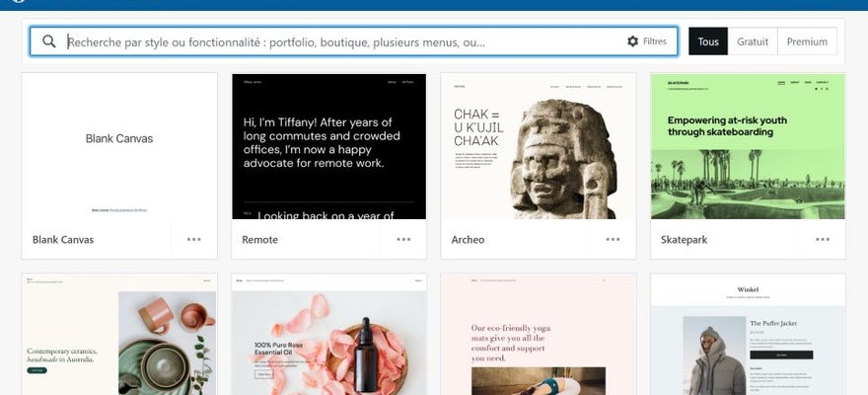Open Skatepark theme options ellipsis
Screen dimensions: 868x395
[x=823, y=239]
